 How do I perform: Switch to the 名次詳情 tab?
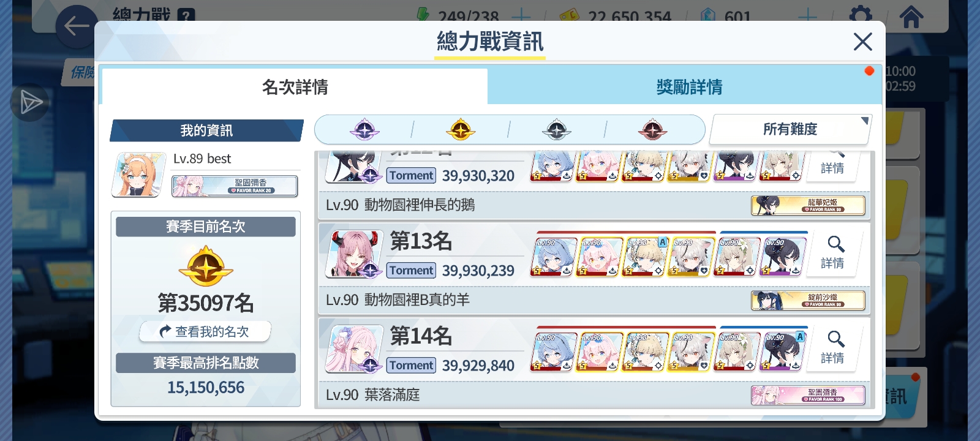pyautogui.click(x=295, y=86)
